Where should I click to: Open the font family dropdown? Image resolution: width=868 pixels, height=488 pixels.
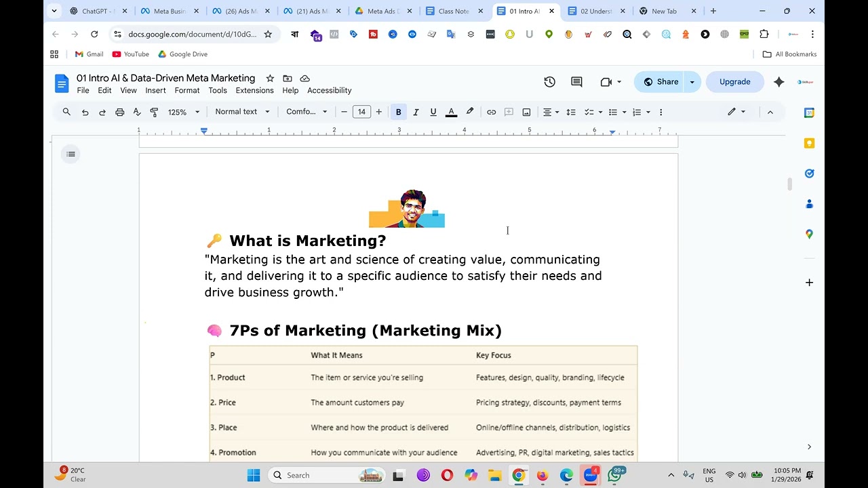click(x=307, y=112)
